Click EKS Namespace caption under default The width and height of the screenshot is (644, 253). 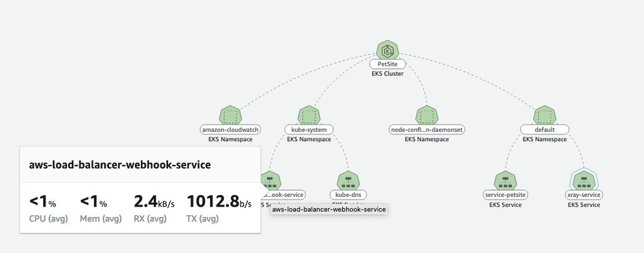coord(545,139)
